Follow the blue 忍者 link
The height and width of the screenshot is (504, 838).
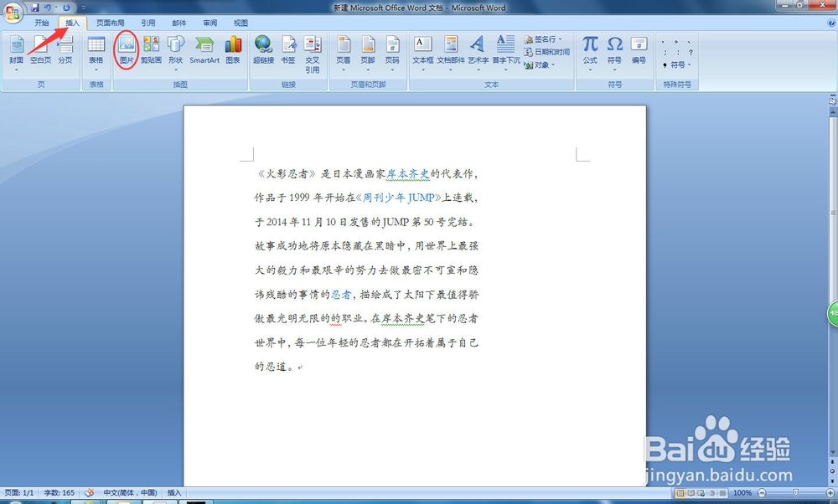[341, 294]
